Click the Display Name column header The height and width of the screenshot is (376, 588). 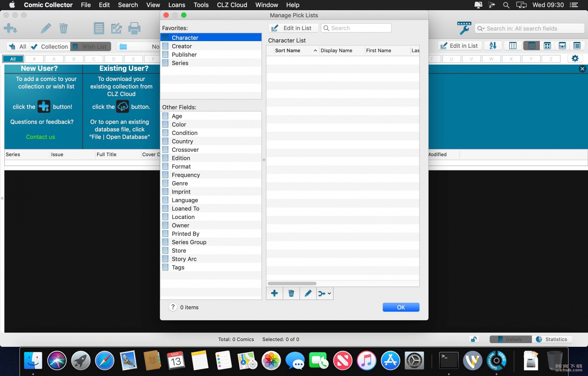tap(342, 51)
